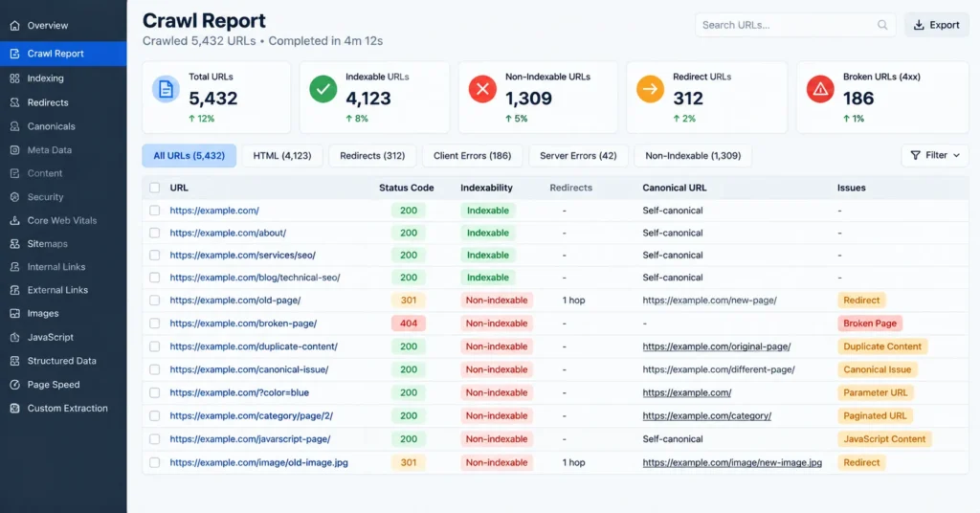Click the External Links sidebar icon
Viewport: 980px width, 513px height.
[x=14, y=290]
